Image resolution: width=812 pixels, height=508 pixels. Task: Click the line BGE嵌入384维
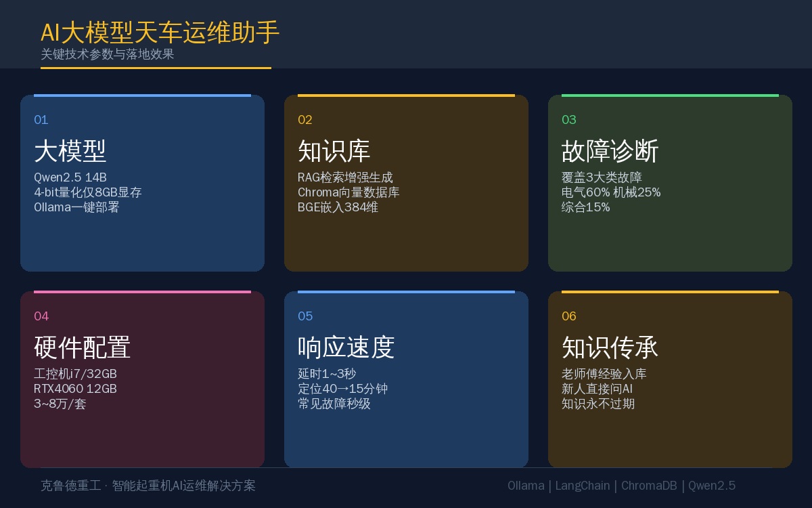click(x=338, y=207)
